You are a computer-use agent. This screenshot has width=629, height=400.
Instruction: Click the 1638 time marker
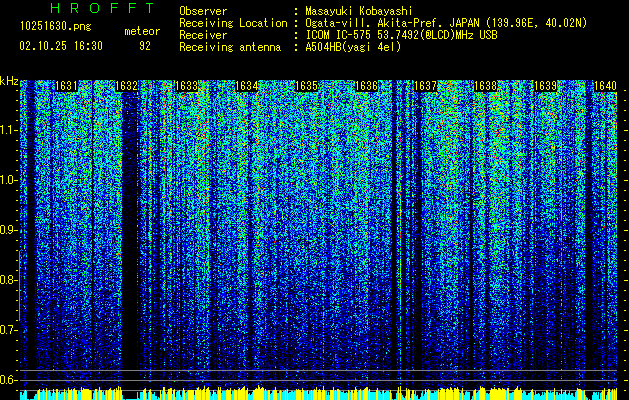(x=485, y=86)
